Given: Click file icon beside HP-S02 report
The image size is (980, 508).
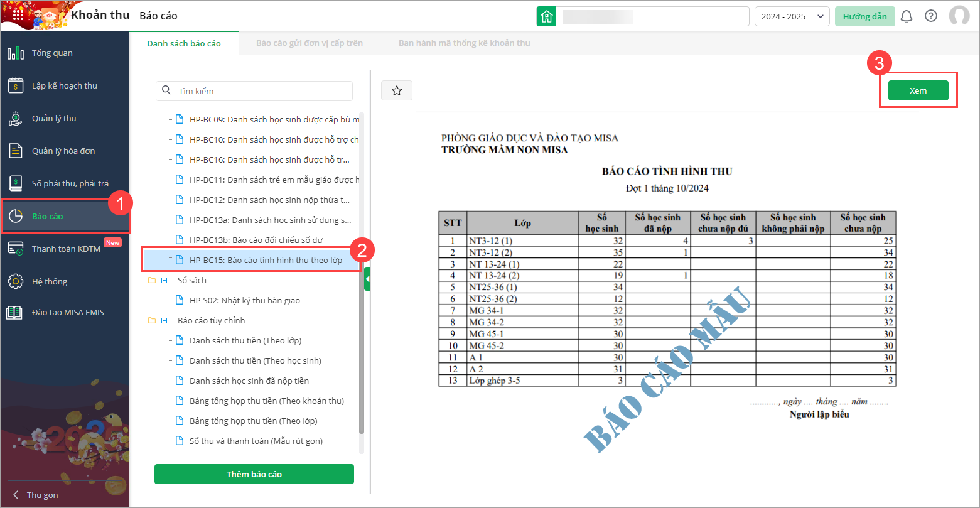Looking at the screenshot, I should coord(180,300).
